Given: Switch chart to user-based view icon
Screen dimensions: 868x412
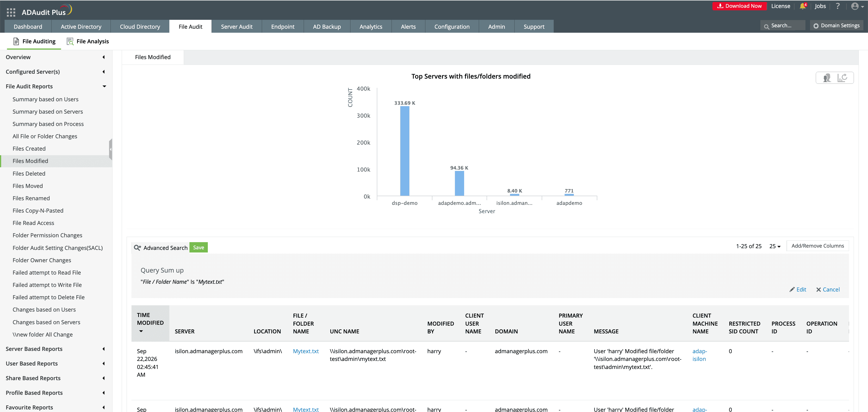Looking at the screenshot, I should click(827, 78).
